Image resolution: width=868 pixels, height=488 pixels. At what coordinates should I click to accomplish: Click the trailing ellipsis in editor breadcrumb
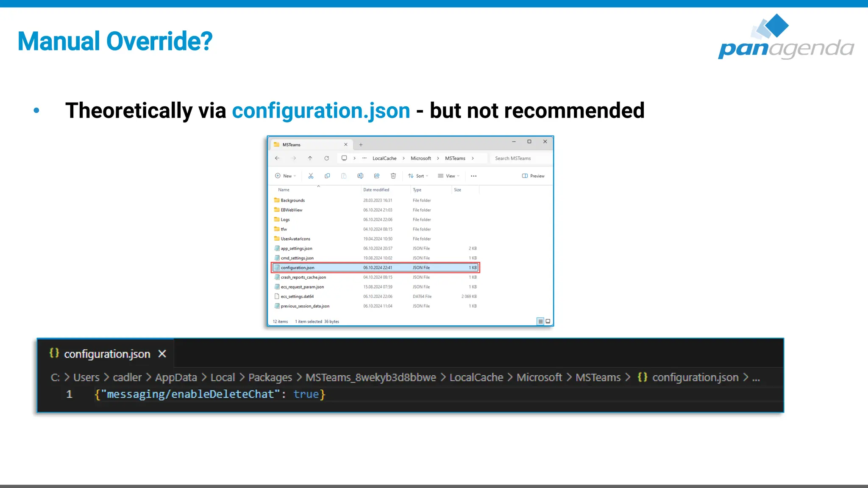coord(756,379)
